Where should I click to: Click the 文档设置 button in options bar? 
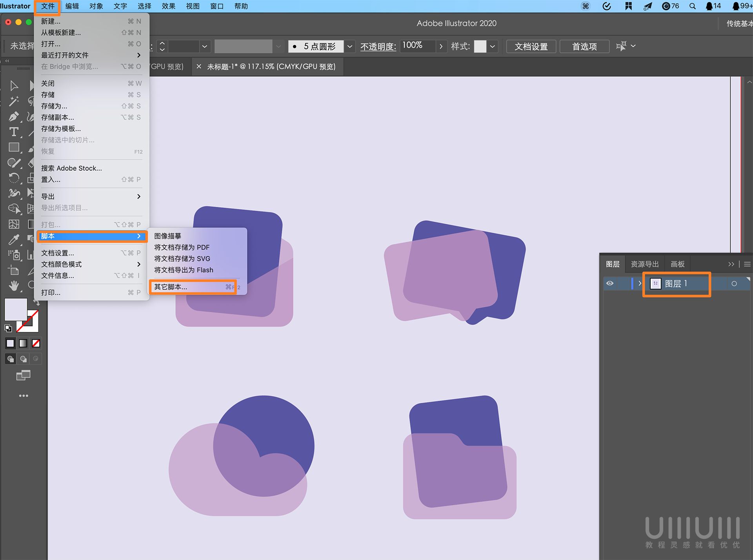(x=531, y=46)
